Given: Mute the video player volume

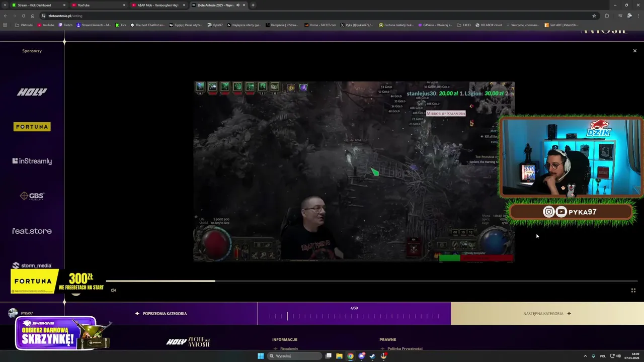Looking at the screenshot, I should [113, 290].
